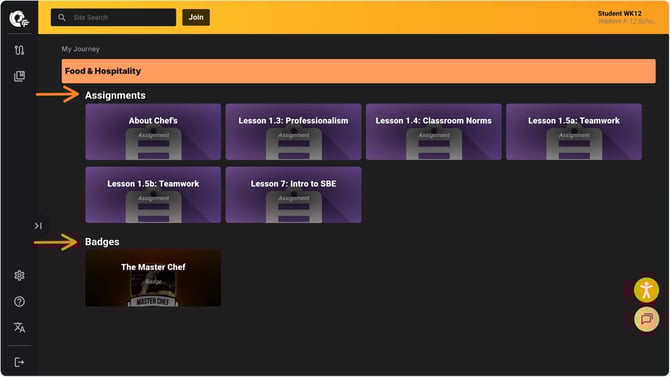Open the language translate icon
The image size is (670, 377).
click(19, 327)
